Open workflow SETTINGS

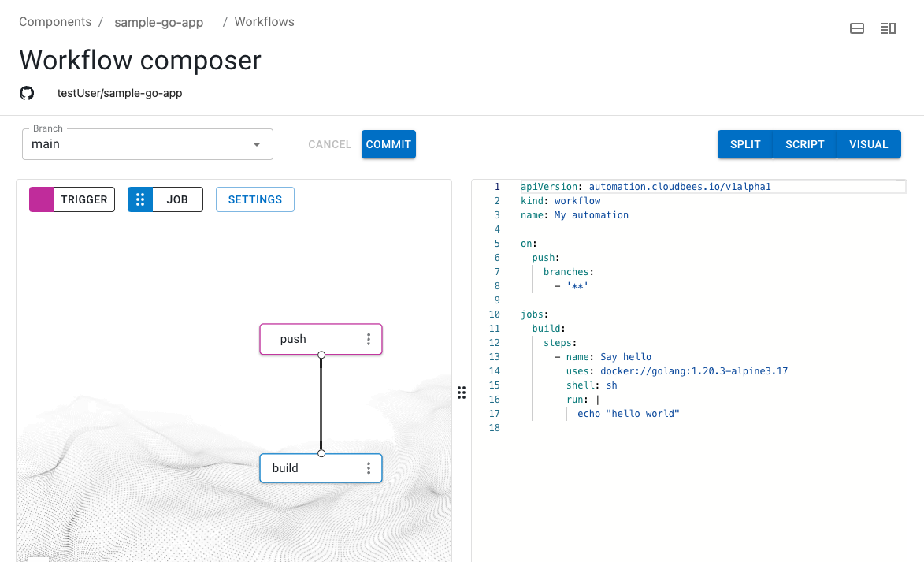pos(254,199)
